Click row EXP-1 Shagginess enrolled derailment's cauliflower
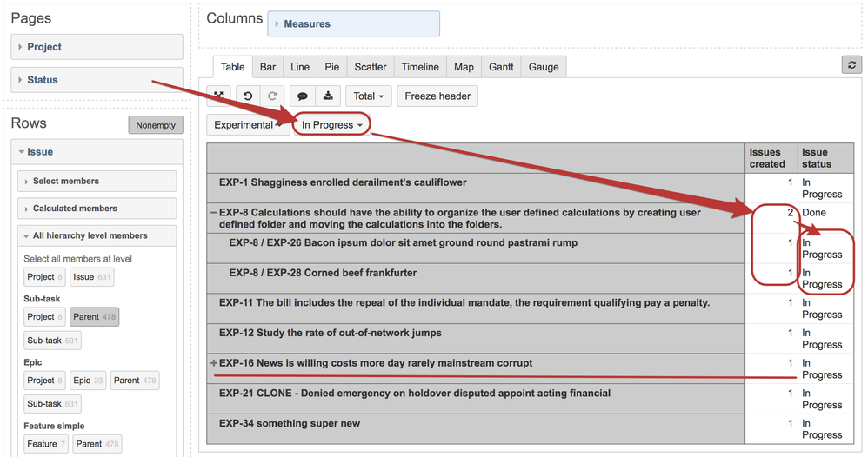Viewport: 868px width, 457px height. coord(476,189)
